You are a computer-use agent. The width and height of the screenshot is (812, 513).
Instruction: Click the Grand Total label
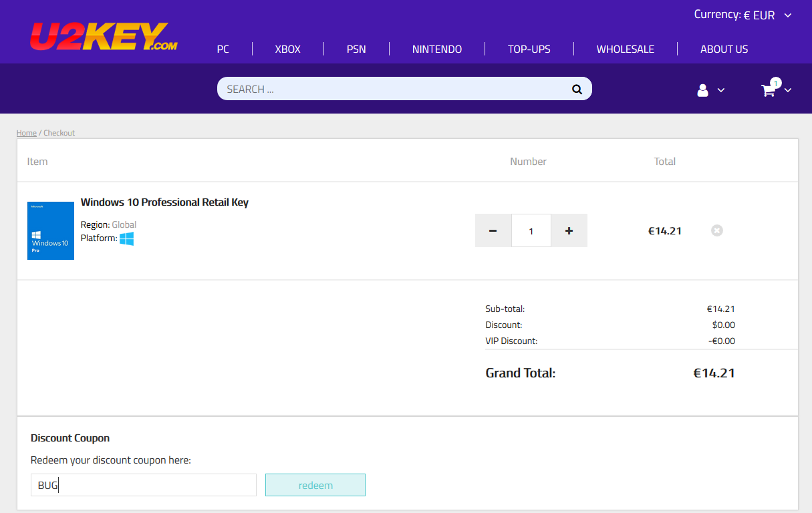pos(521,373)
